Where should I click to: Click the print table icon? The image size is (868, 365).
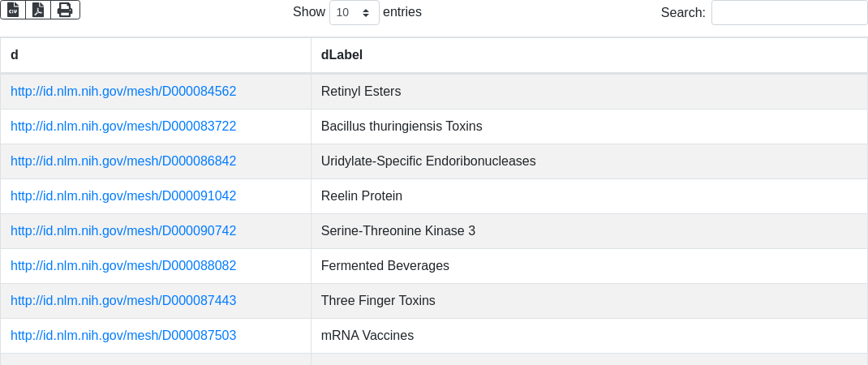[65, 10]
